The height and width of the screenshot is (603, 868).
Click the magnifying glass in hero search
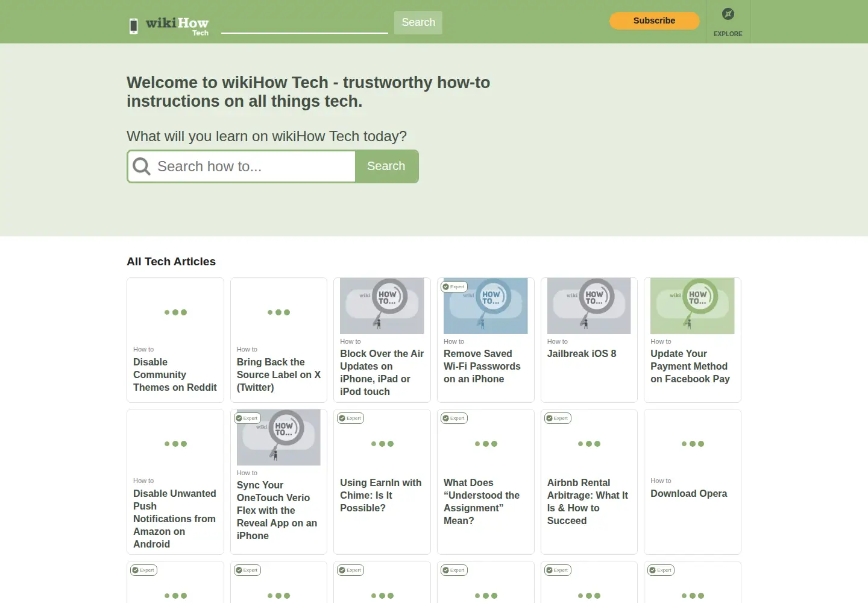(x=142, y=166)
